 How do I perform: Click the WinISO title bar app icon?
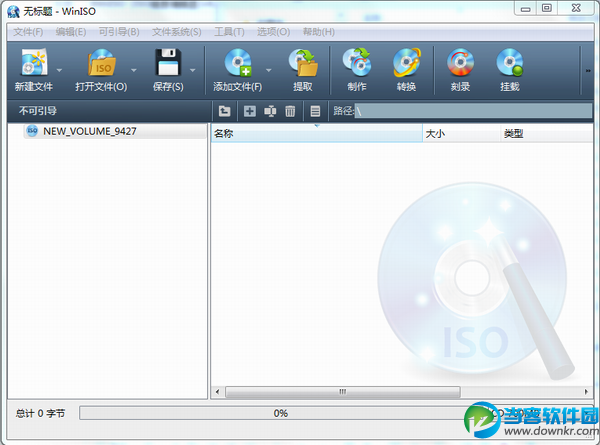pyautogui.click(x=13, y=11)
